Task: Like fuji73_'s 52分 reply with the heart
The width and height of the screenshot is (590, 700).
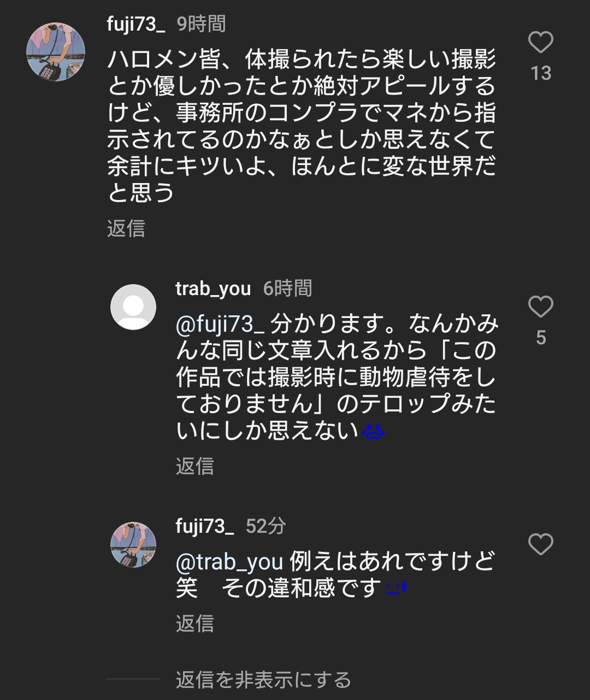Action: tap(540, 544)
